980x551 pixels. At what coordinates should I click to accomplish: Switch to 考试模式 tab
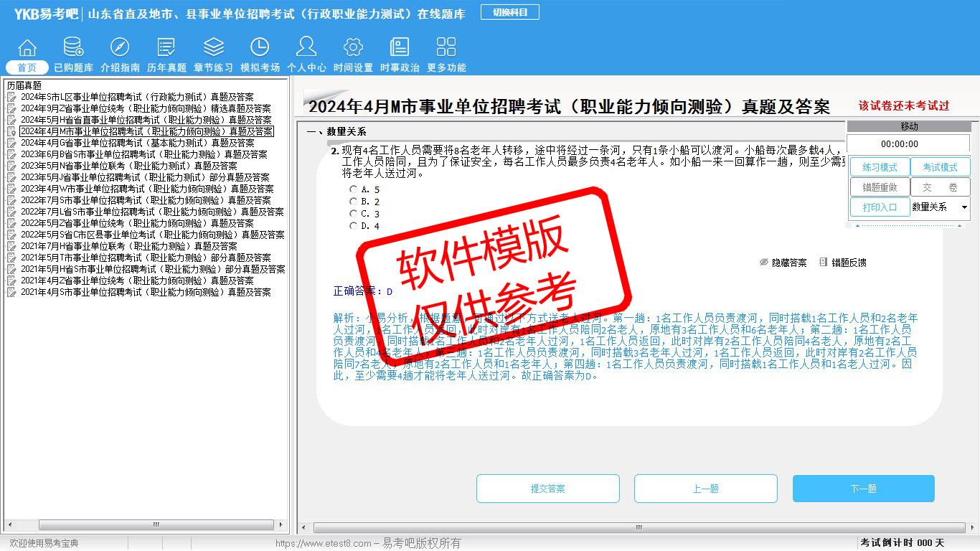click(940, 167)
